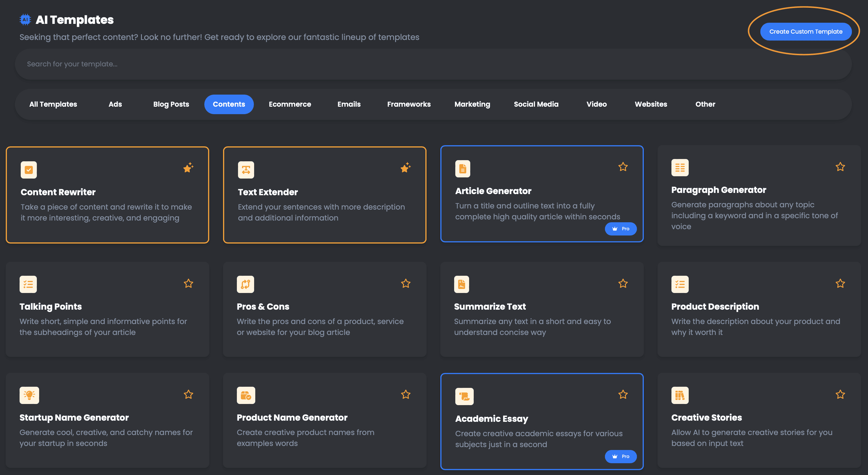Click the template search field
Viewport: 868px width, 475px height.
tap(433, 64)
